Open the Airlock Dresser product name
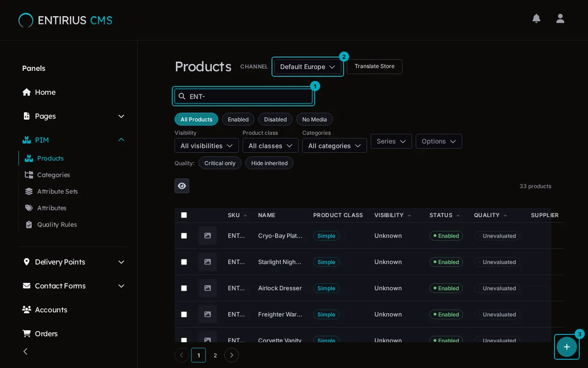The image size is (588, 368). point(280,288)
